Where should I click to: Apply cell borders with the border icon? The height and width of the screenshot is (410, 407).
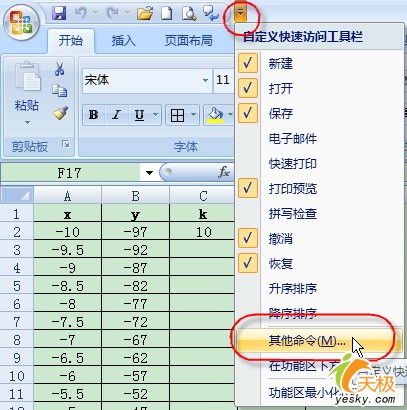point(177,115)
